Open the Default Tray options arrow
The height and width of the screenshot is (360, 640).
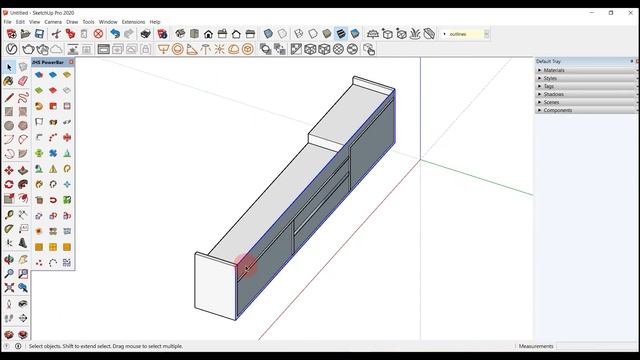point(631,61)
